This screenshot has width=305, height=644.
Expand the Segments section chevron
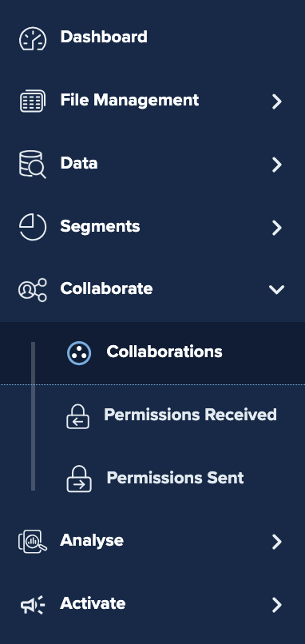[277, 228]
